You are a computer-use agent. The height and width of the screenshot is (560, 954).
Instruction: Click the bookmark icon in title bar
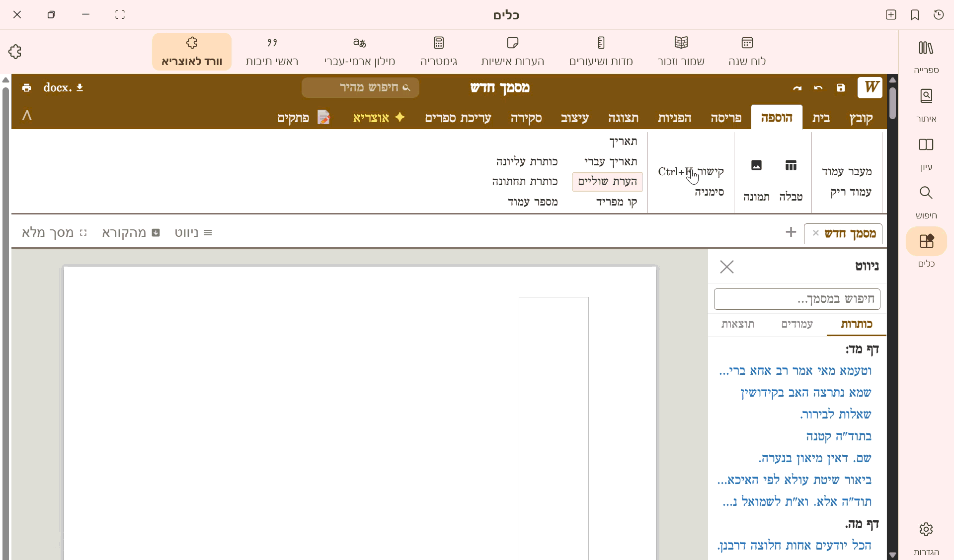[x=915, y=15]
